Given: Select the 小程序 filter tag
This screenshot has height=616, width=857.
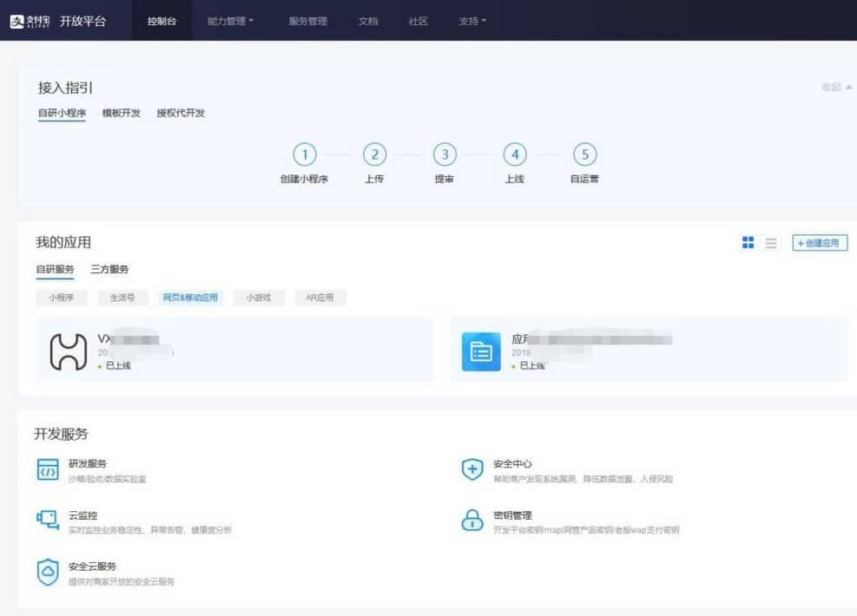Looking at the screenshot, I should (x=62, y=298).
